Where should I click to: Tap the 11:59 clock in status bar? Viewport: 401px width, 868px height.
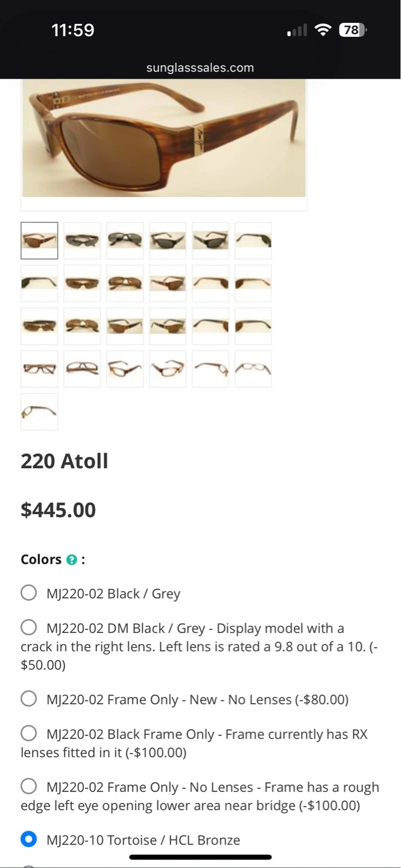(73, 30)
